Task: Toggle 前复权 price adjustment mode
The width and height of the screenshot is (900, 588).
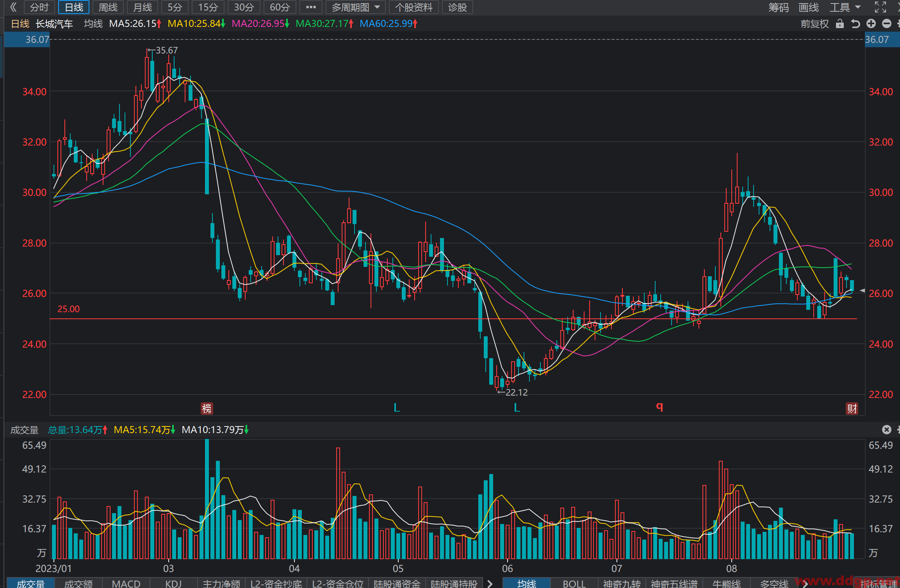Action: pos(814,24)
